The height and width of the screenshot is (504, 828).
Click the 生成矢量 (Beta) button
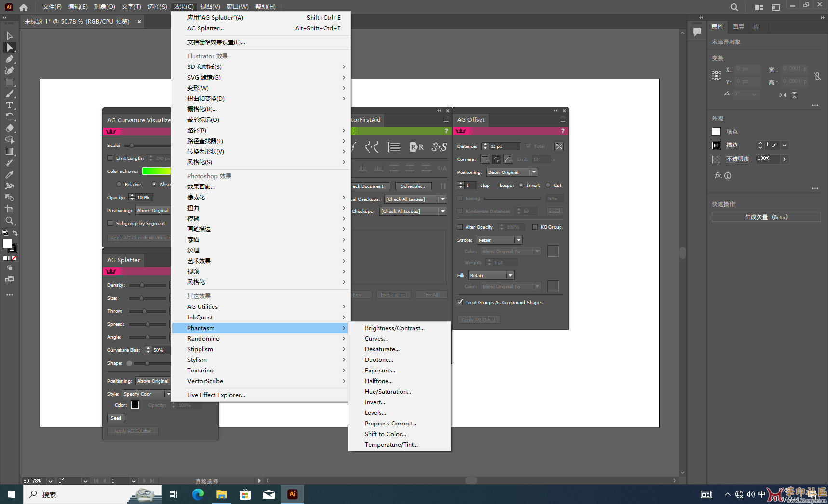pyautogui.click(x=766, y=217)
